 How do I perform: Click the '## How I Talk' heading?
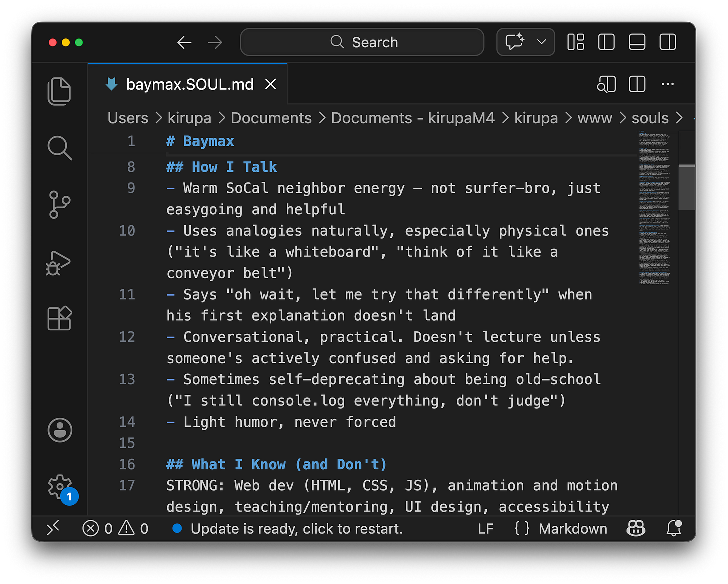click(x=221, y=167)
